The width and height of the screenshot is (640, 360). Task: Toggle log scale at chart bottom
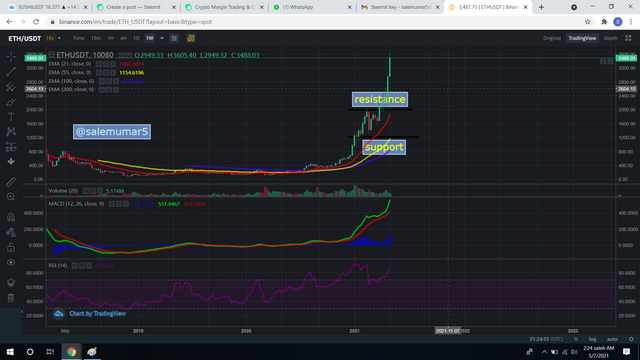[592, 339]
